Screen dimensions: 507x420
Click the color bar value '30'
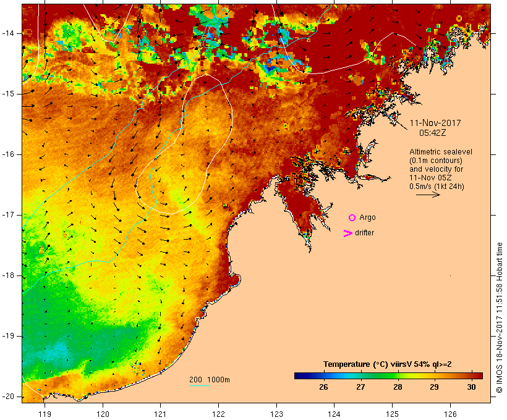tap(471, 387)
